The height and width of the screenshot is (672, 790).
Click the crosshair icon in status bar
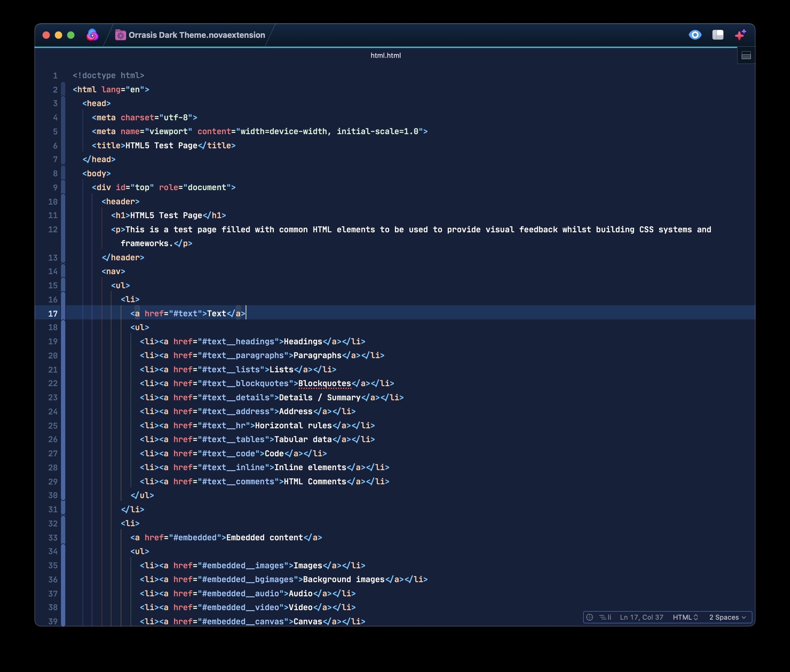(x=590, y=617)
